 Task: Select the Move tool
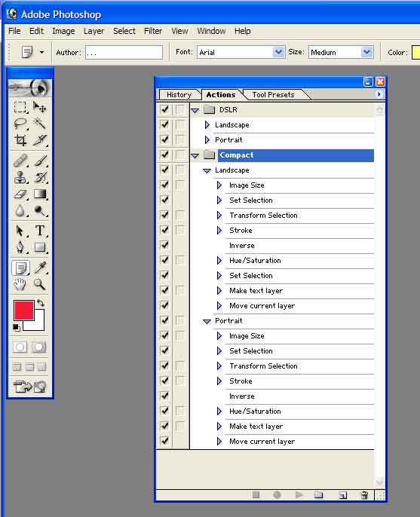click(x=40, y=107)
